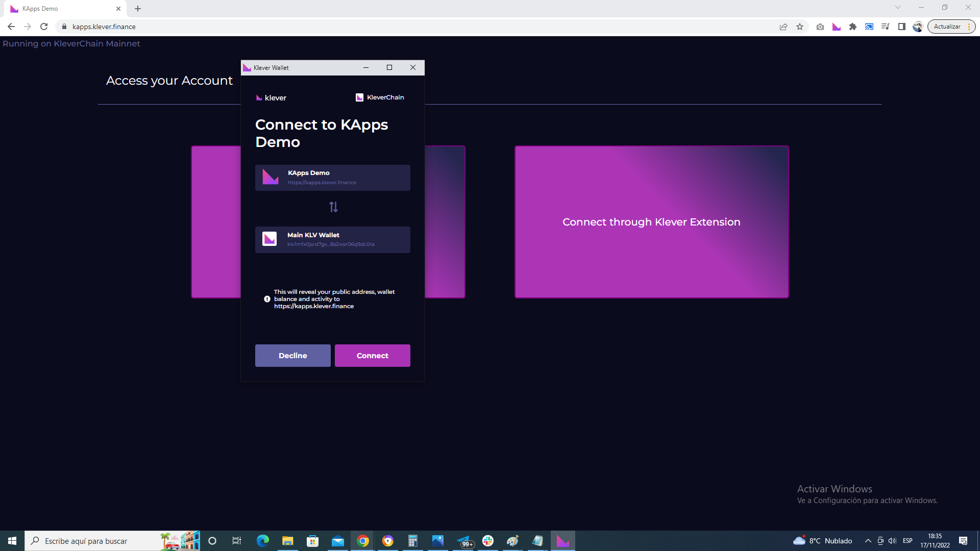980x551 pixels.
Task: Select Connect through Klever Extension card
Action: (651, 222)
